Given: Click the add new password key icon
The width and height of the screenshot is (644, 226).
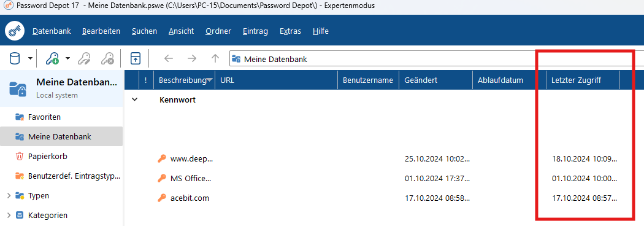Looking at the screenshot, I should 53,59.
